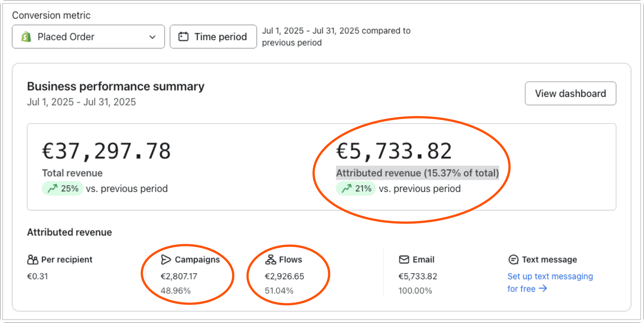Select the €37,297.78 total revenue figure
The width and height of the screenshot is (644, 323).
(106, 151)
